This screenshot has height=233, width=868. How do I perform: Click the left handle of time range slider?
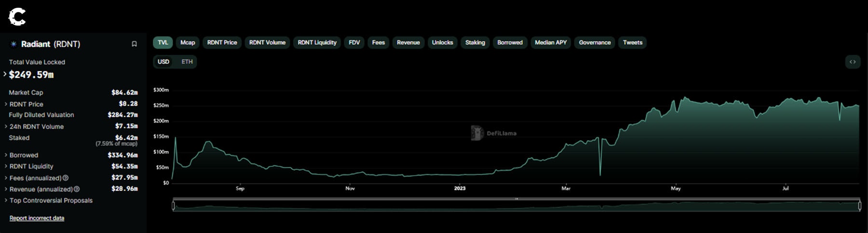[174, 206]
